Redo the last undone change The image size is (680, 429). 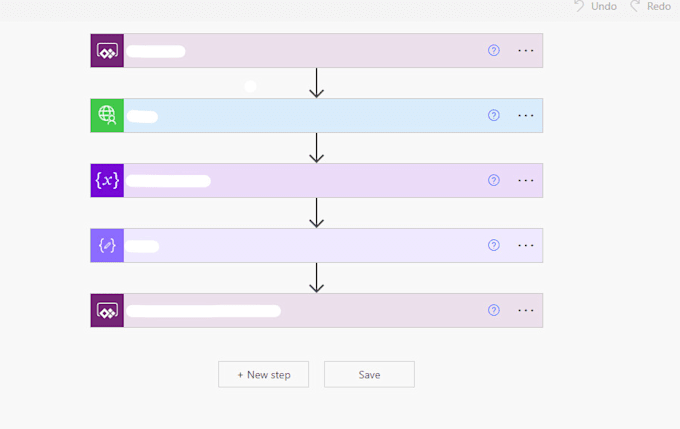(x=650, y=7)
